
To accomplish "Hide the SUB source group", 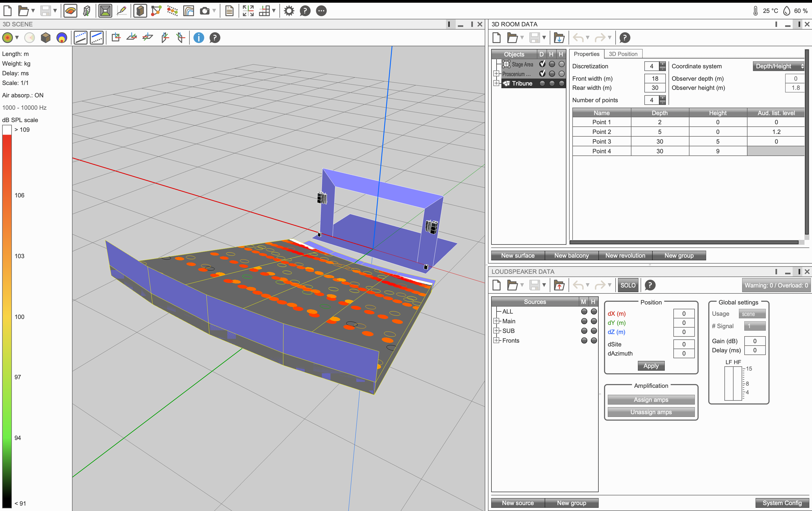I will tap(594, 331).
